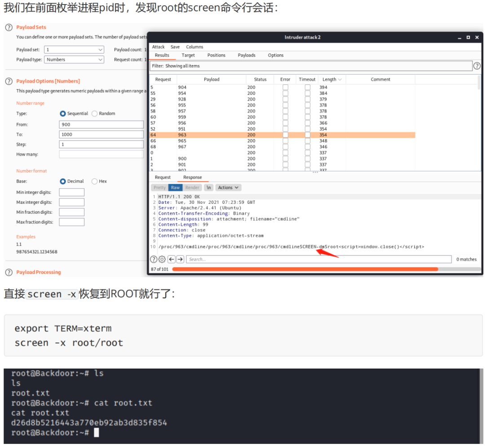Select Pretty view button
Viewport: 485px width, 448px height.
159,188
